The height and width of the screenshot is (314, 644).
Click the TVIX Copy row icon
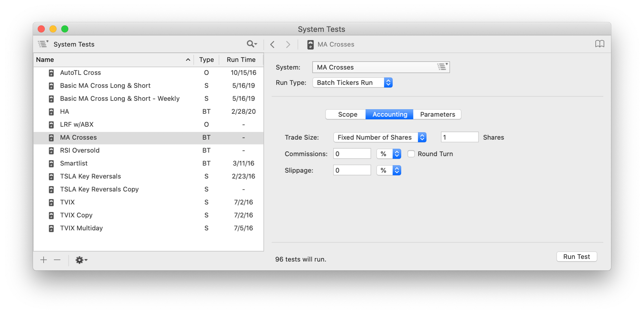point(51,215)
